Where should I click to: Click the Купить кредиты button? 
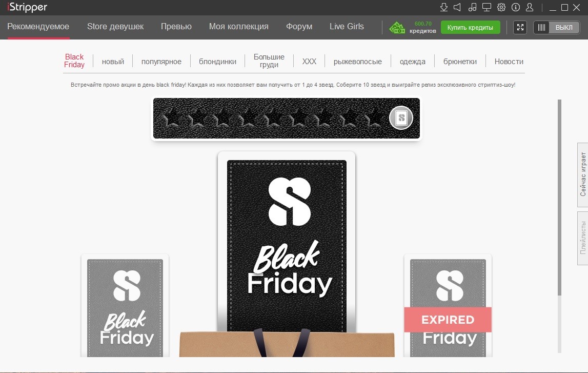click(x=470, y=27)
